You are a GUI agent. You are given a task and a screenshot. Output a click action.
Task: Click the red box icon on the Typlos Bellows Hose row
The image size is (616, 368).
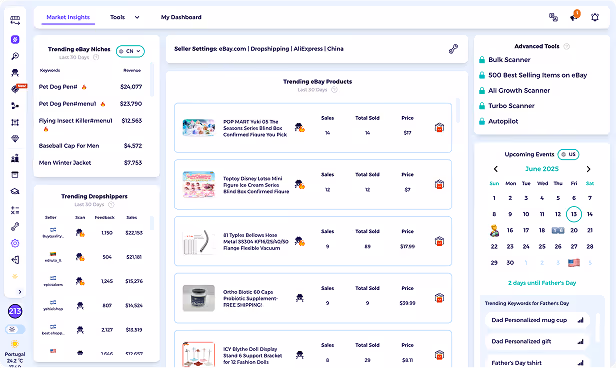tap(439, 241)
